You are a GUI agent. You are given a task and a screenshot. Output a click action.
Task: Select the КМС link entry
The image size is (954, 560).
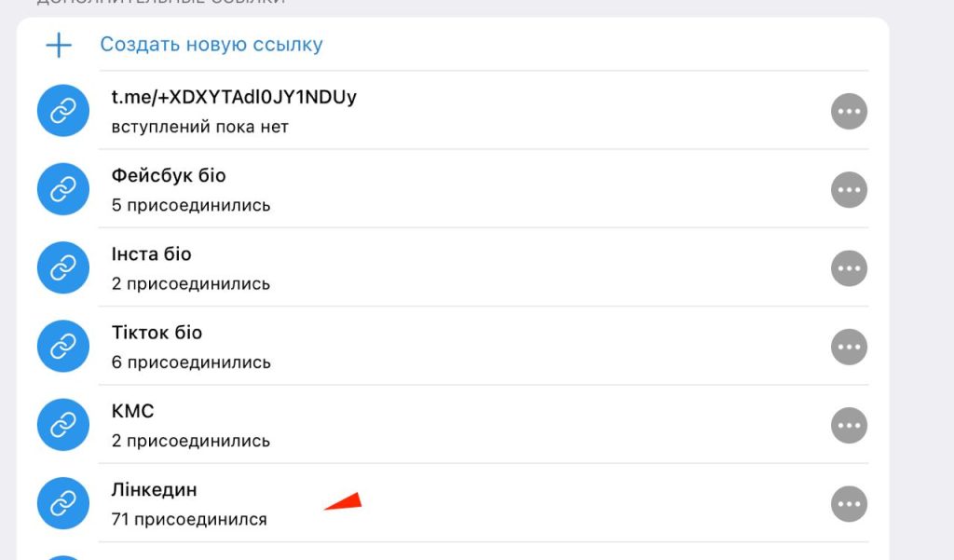[453, 425]
